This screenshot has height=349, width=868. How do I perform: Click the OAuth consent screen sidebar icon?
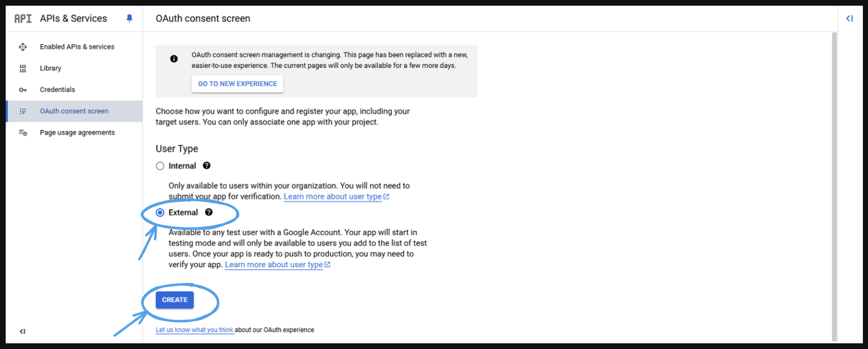(23, 111)
